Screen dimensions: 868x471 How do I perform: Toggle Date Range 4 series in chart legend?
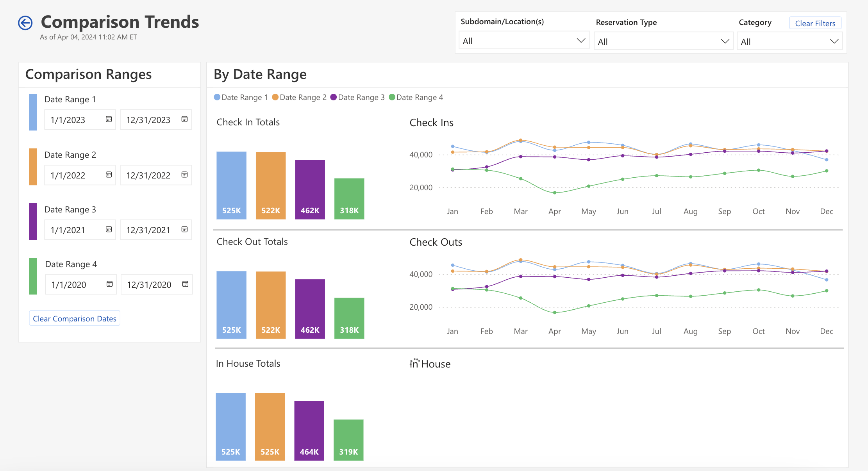point(416,97)
